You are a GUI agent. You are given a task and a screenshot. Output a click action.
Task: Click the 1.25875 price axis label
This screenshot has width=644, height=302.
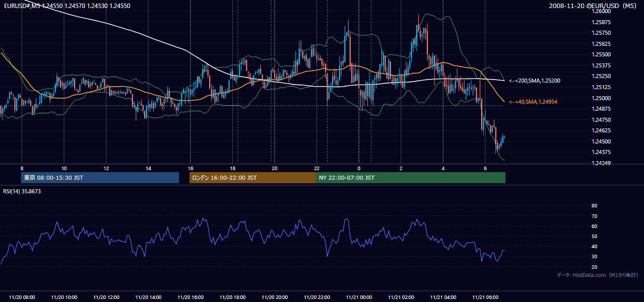600,22
